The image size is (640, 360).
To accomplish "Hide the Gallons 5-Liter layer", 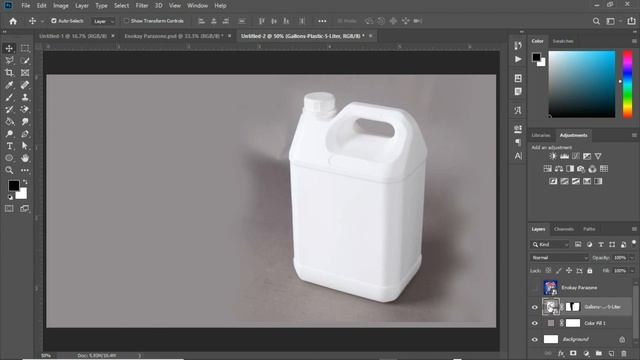I will 535,307.
